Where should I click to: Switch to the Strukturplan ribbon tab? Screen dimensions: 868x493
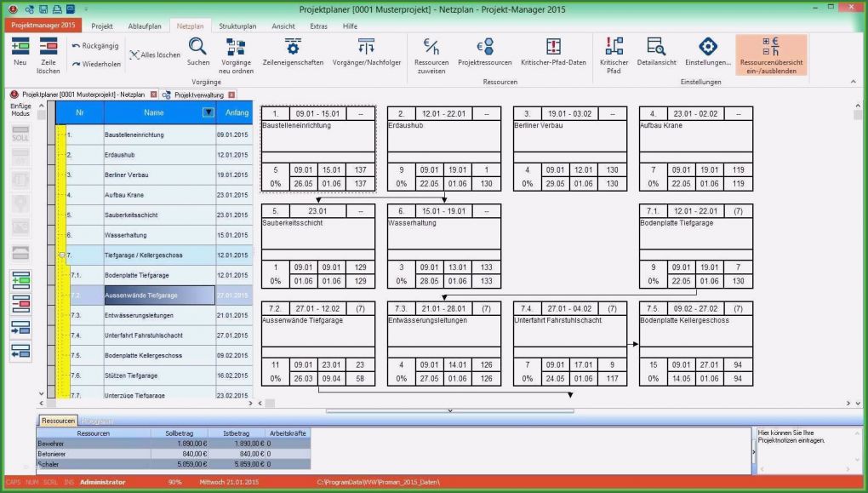237,26
